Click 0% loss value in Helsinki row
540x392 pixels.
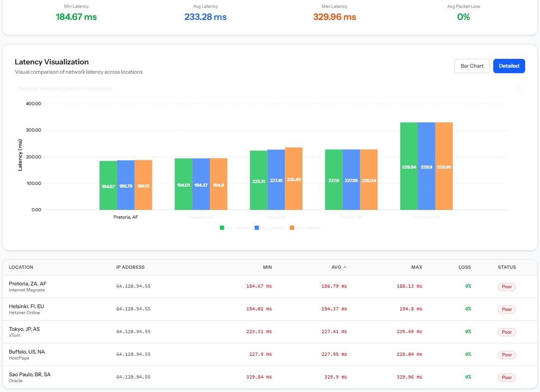468,310
